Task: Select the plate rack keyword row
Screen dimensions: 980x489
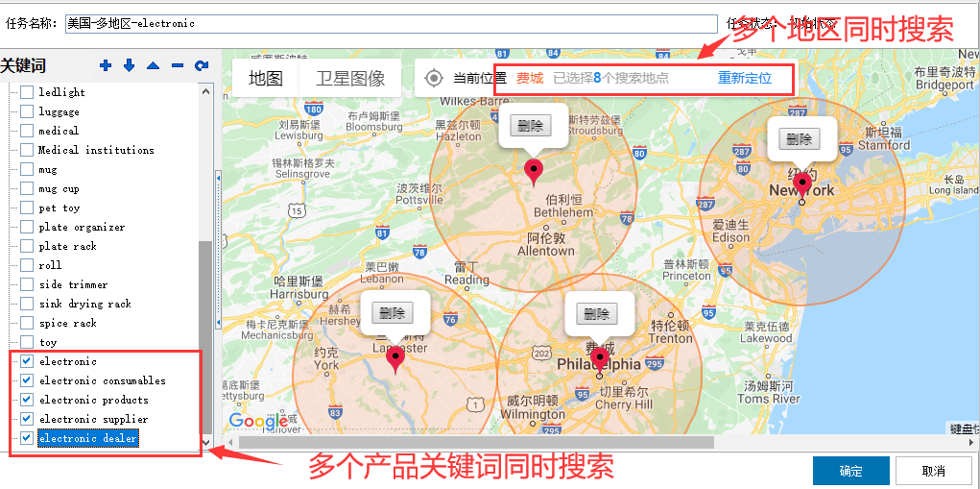Action: pos(67,246)
